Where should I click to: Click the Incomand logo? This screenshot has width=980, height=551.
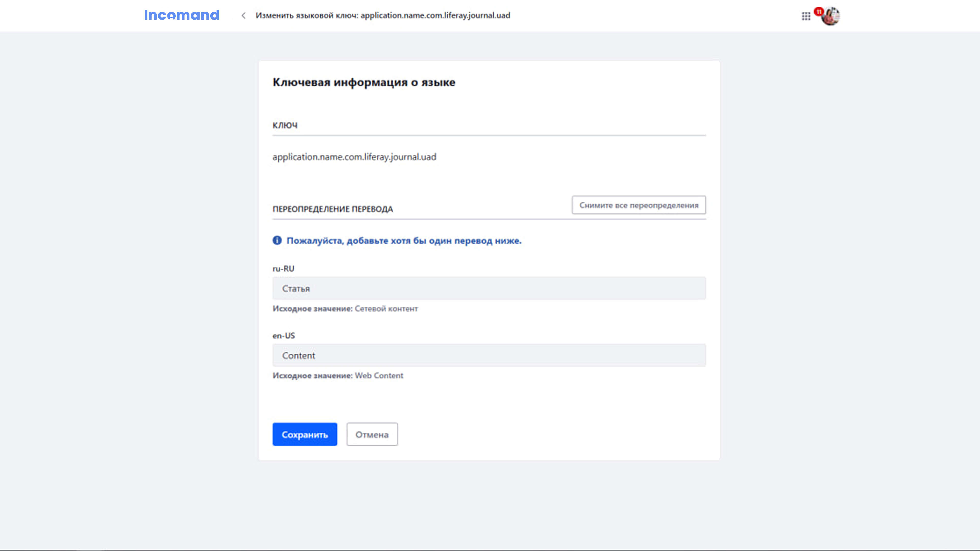point(181,15)
